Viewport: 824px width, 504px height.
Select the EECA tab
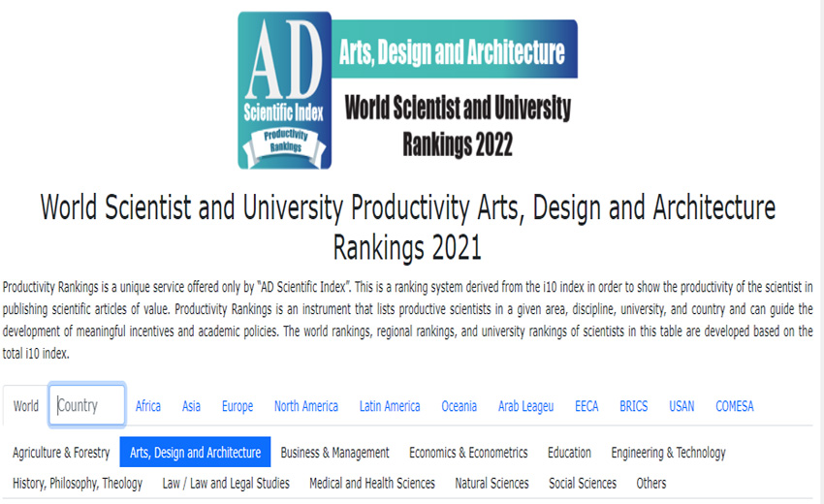[x=586, y=406]
